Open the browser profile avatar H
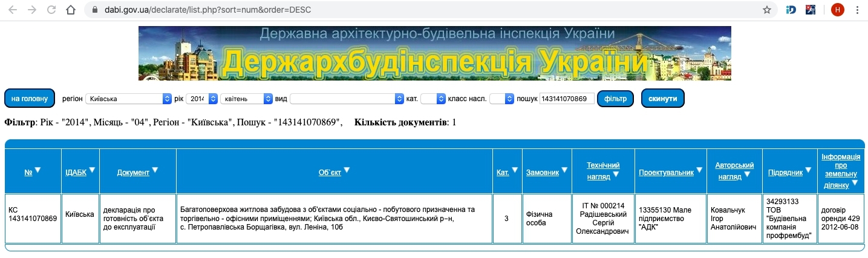 (x=837, y=10)
